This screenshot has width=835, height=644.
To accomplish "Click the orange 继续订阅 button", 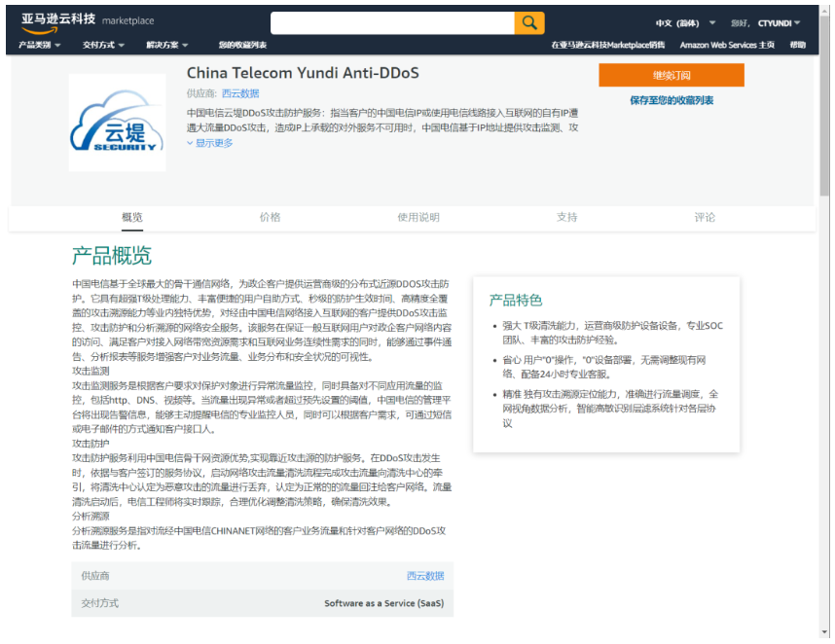I will click(671, 75).
